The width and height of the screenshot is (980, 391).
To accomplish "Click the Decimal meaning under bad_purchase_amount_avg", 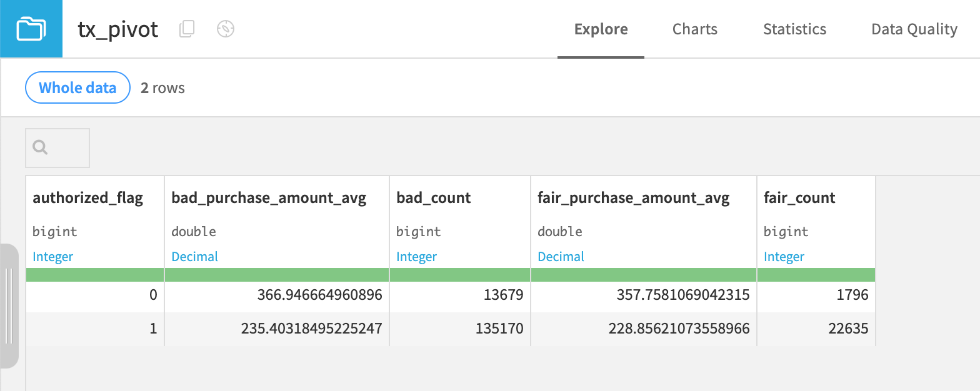I will click(x=194, y=257).
